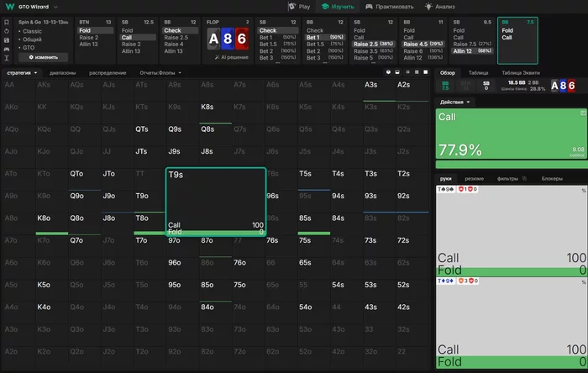Select the 54o cell in hand matrix
Viewport: 588px width, 373px height.
[x=314, y=313]
